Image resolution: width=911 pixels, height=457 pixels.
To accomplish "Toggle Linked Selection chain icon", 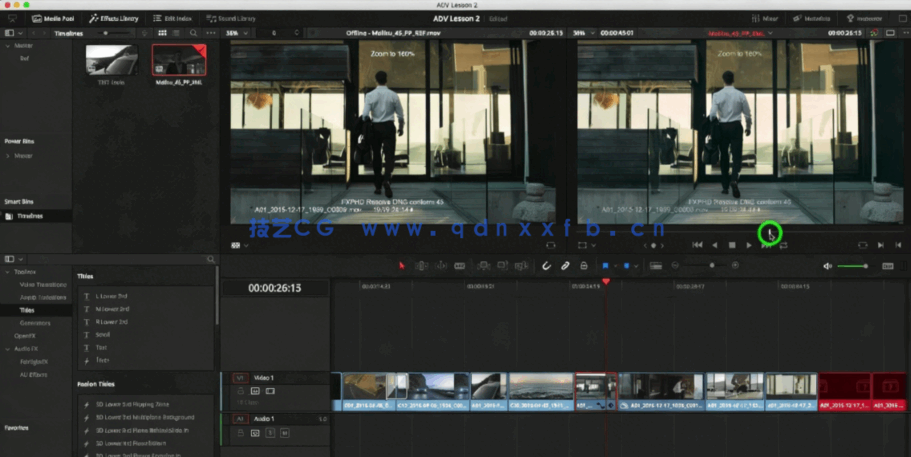I will pos(565,265).
